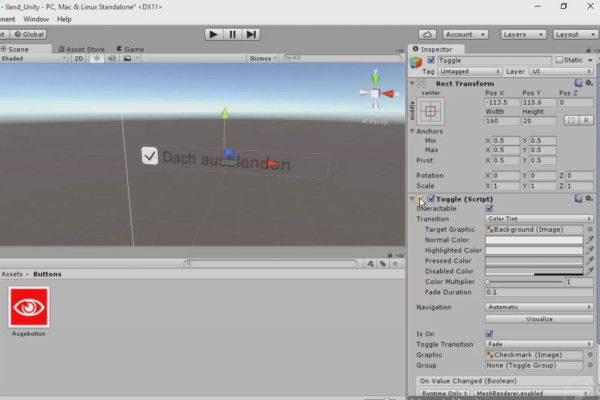This screenshot has height=400, width=600.
Task: Open Rect Transform gear settings menu
Action: (589, 83)
